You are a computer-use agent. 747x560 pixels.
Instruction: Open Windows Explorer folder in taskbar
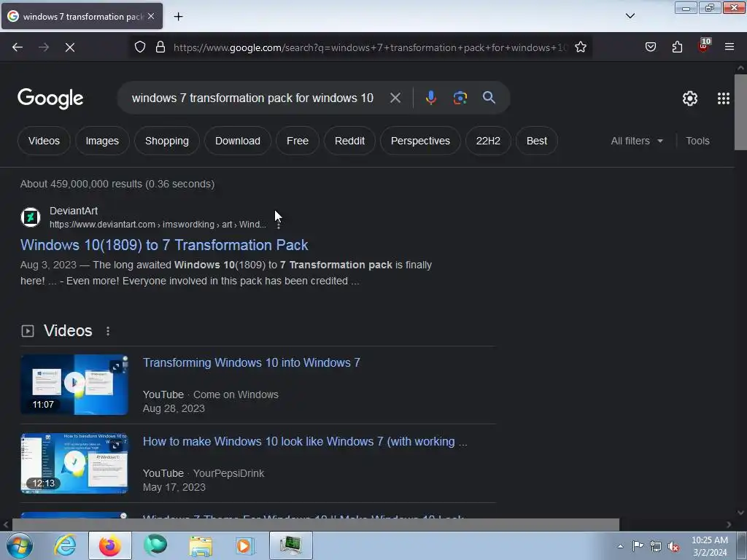click(x=201, y=545)
